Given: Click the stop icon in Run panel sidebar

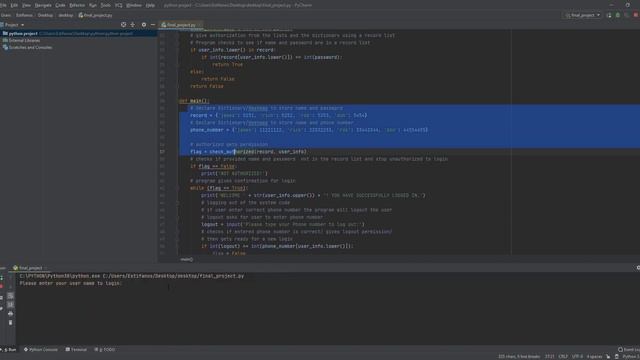Looking at the screenshot, I should (2, 287).
